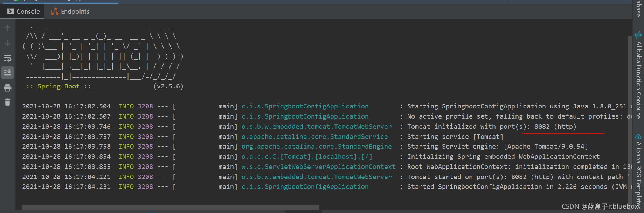Click 'Started SpringbootConfigApplication in 2.226 seconds' message
This screenshot has width=644, height=213.
[x=507, y=187]
